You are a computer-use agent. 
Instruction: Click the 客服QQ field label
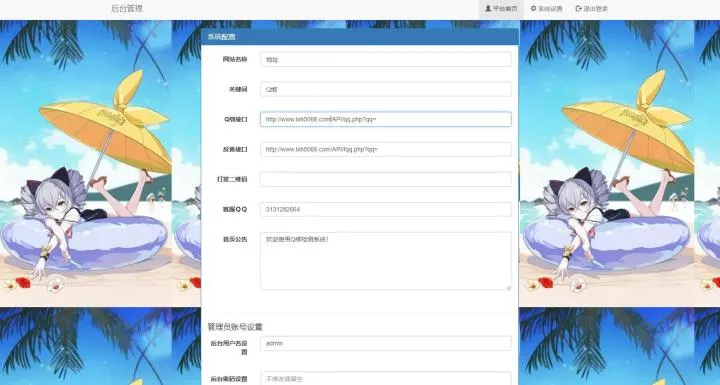235,209
